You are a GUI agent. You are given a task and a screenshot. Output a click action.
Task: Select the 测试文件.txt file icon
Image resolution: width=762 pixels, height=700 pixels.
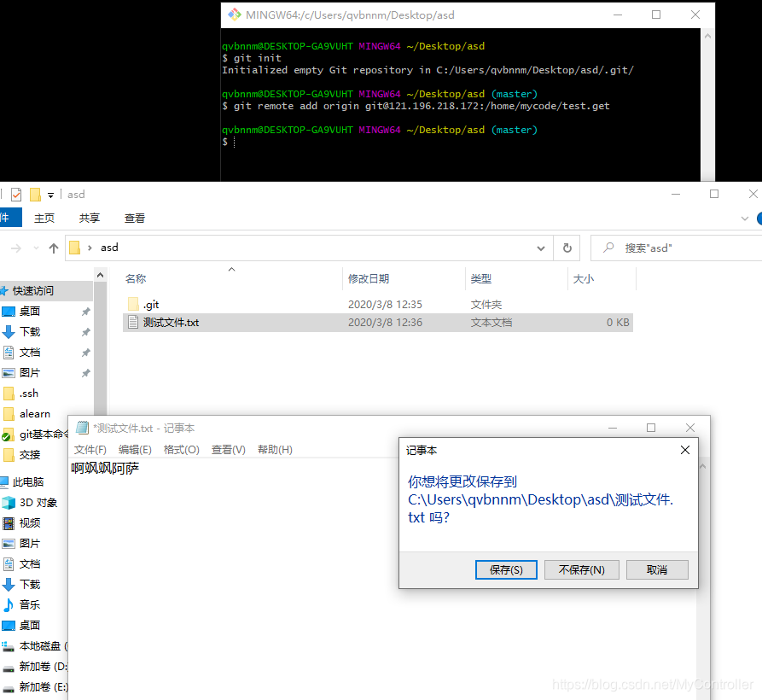click(133, 323)
